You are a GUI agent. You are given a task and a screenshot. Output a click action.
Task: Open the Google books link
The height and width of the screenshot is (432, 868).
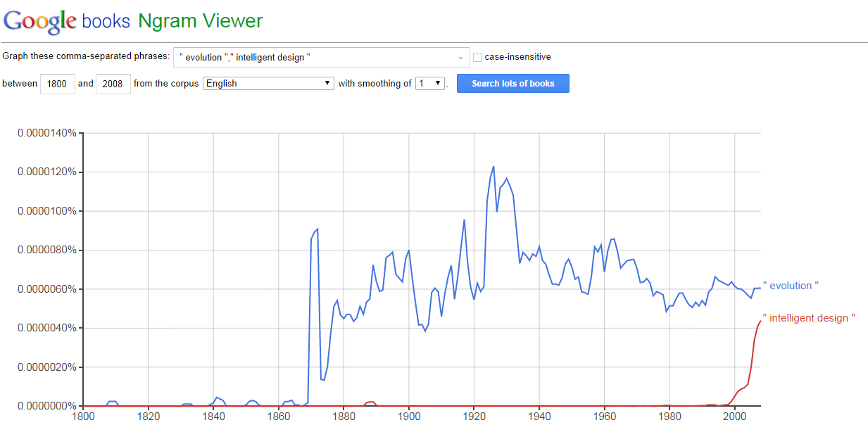pos(106,21)
